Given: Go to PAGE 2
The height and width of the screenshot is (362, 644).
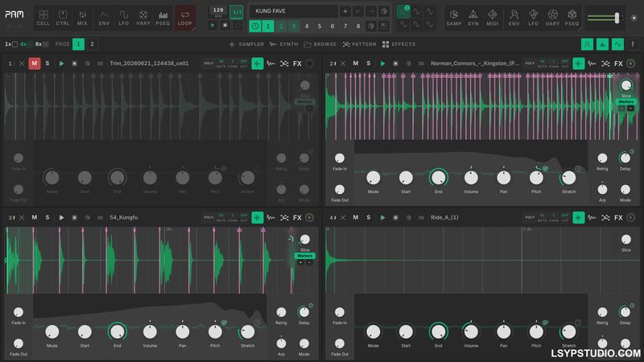Looking at the screenshot, I should click(92, 44).
